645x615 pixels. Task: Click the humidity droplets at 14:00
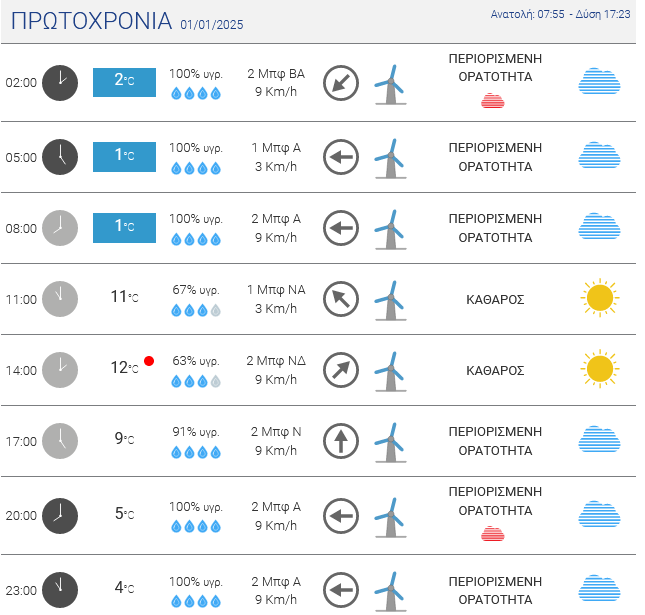point(195,381)
